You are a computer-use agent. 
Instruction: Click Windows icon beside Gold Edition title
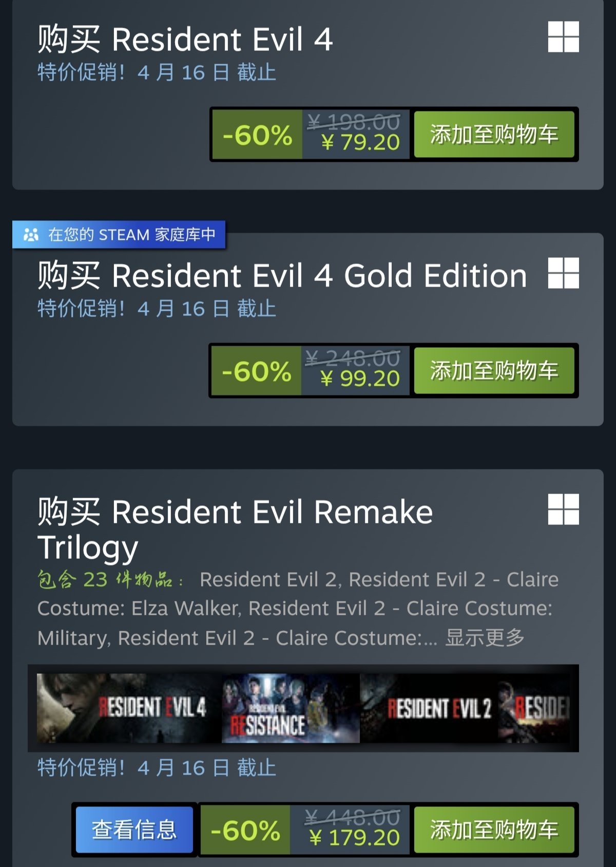tap(563, 273)
